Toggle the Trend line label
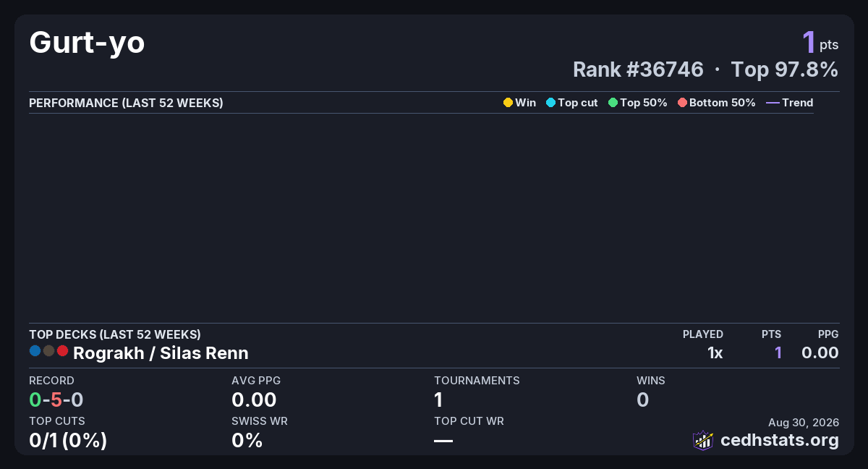The width and height of the screenshot is (868, 469). click(798, 103)
